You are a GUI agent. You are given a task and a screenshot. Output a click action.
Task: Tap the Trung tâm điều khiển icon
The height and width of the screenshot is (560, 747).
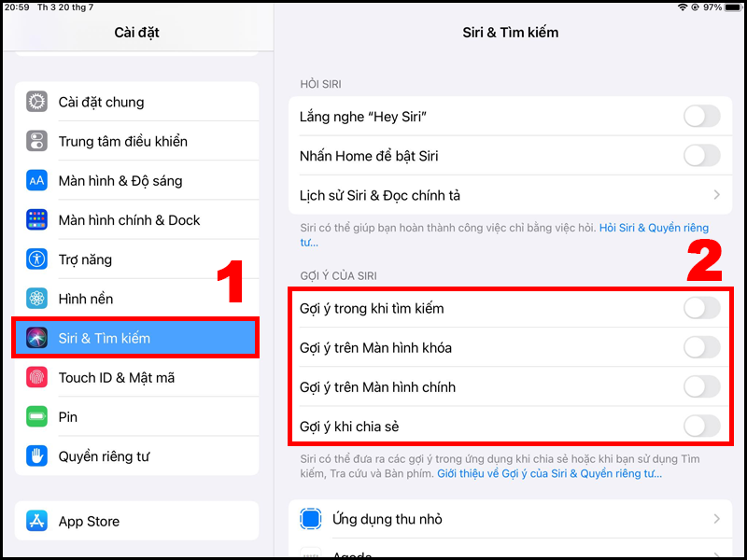click(36, 141)
